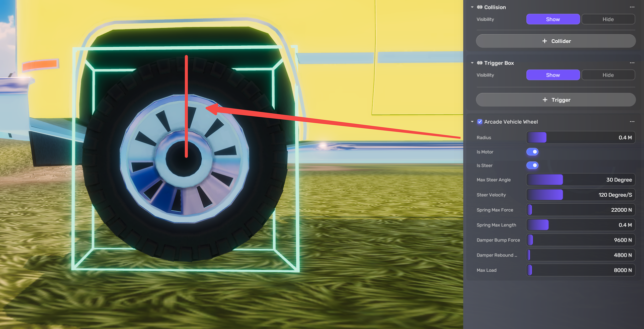Image resolution: width=644 pixels, height=329 pixels.
Task: Collapse the Arcade Vehicle Wheel section
Action: pyautogui.click(x=471, y=122)
